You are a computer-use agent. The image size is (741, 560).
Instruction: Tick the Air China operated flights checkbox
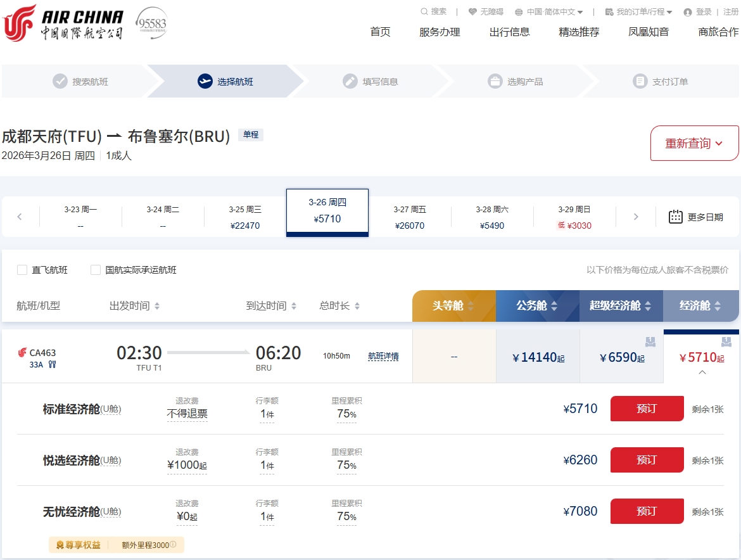[96, 270]
